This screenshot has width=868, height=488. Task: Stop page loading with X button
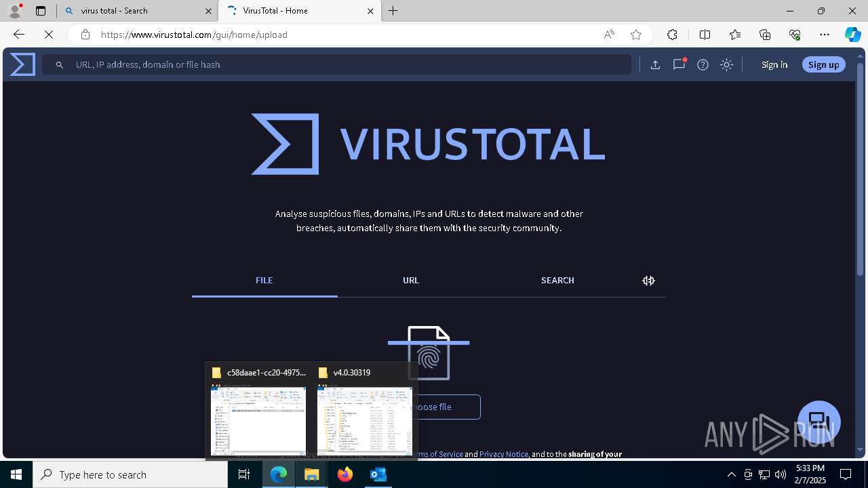coord(49,35)
